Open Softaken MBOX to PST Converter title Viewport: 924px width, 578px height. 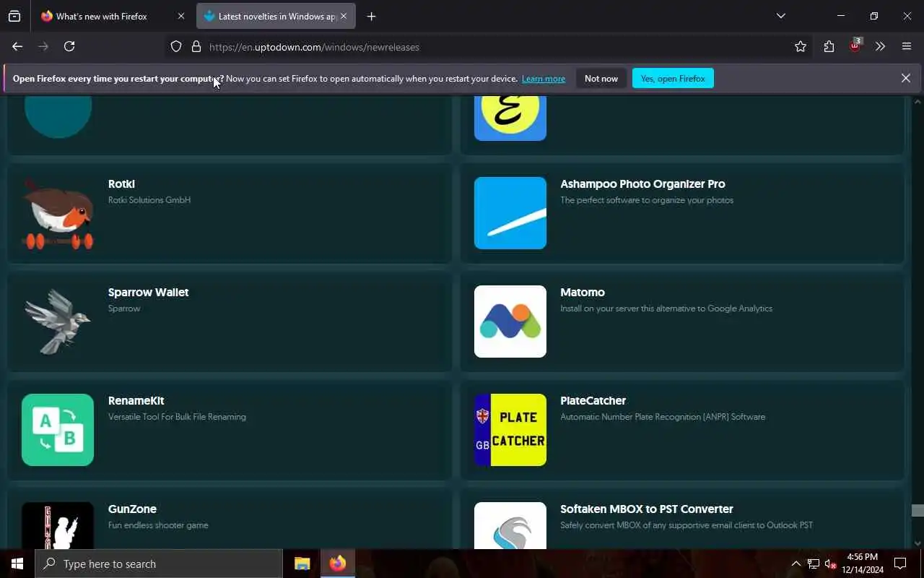647,509
